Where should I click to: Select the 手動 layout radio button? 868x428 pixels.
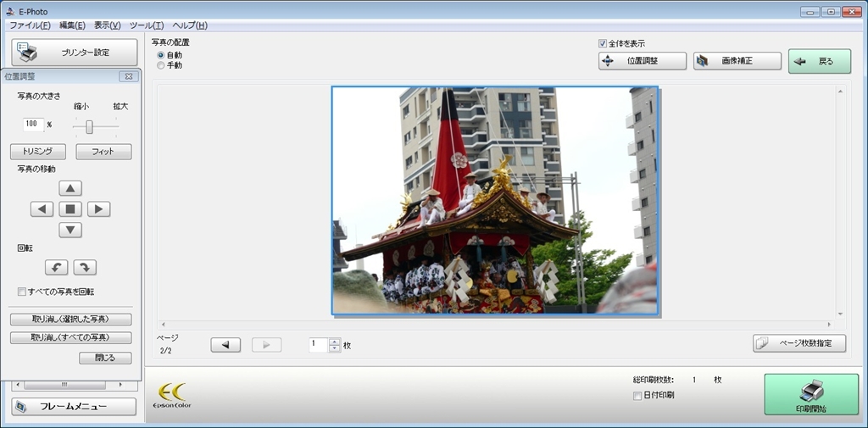pyautogui.click(x=161, y=65)
